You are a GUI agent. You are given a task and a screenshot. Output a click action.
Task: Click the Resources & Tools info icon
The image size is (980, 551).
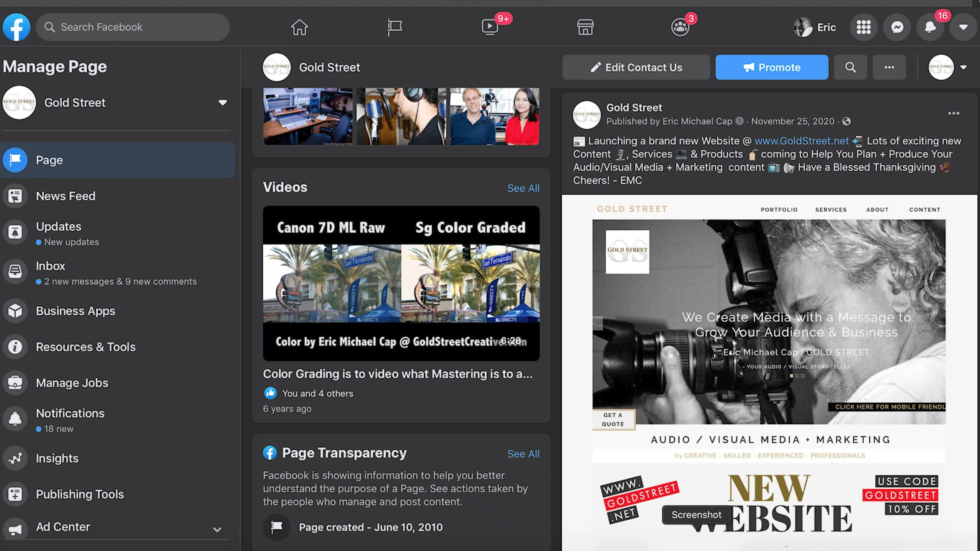point(15,347)
